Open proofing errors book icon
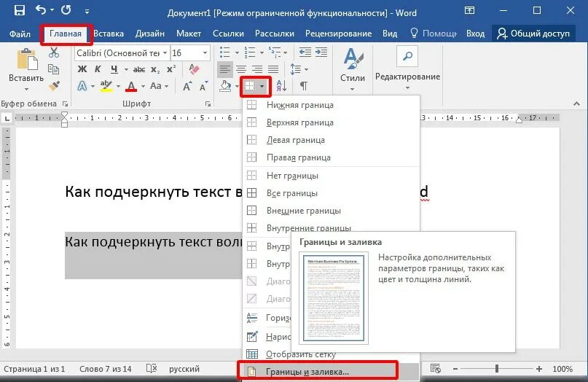The width and height of the screenshot is (588, 382). click(x=152, y=369)
